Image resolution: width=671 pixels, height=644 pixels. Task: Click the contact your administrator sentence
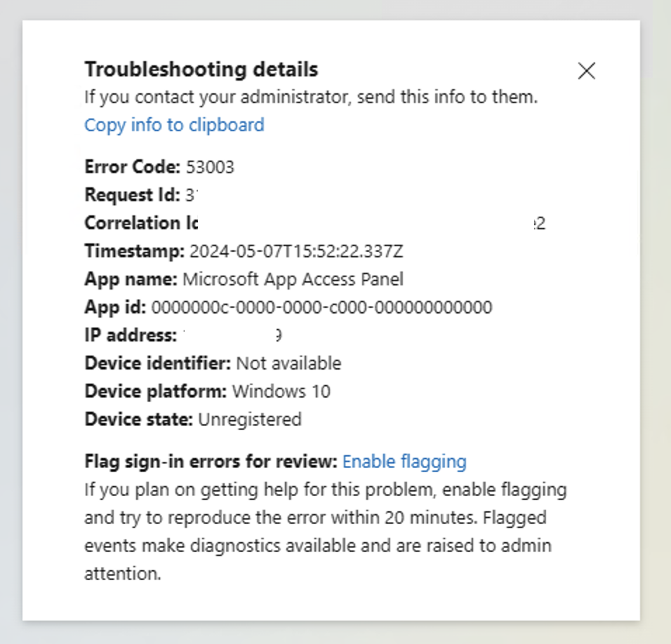(x=311, y=97)
